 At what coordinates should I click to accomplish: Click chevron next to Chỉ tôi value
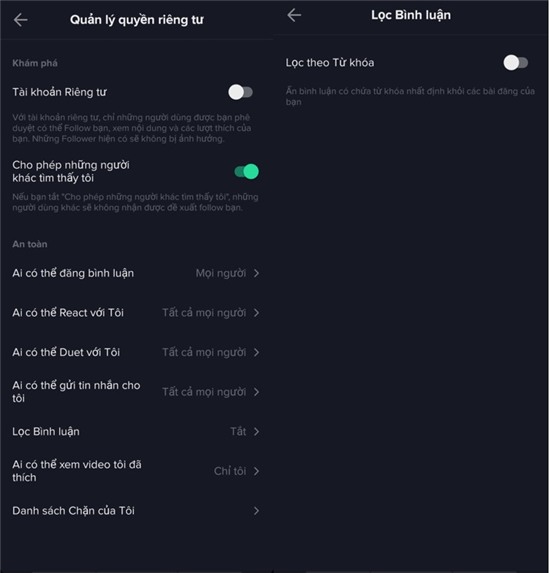257,471
